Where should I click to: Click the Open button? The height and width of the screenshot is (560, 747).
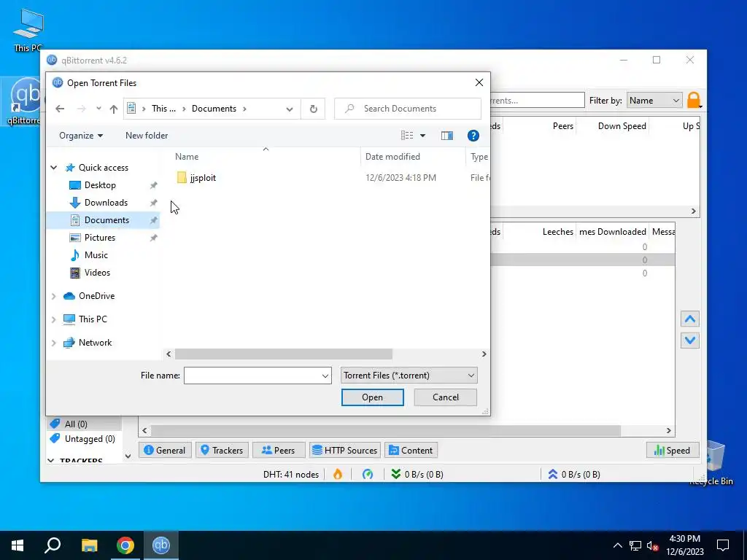pyautogui.click(x=373, y=397)
